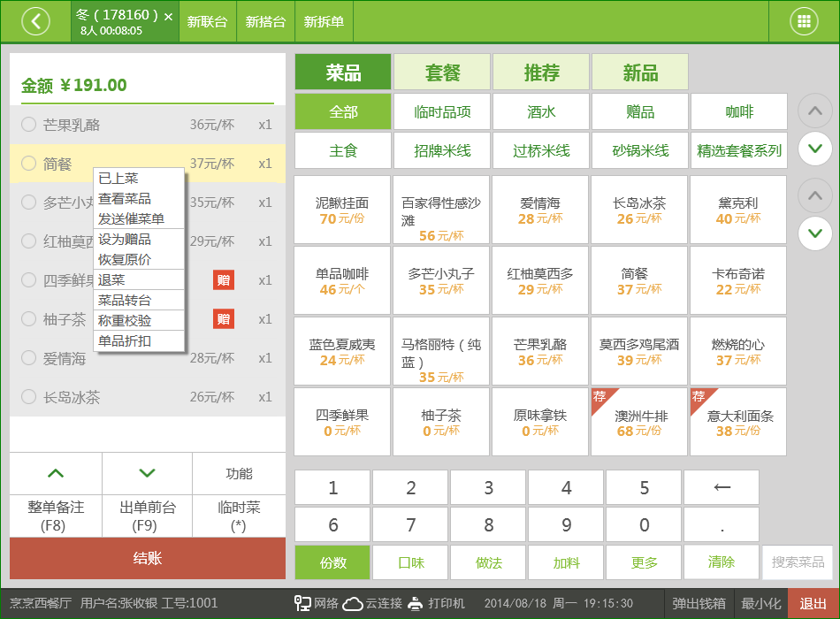This screenshot has height=619, width=840.
Task: Select the 芒果乳酪 order item radio
Action: click(28, 125)
